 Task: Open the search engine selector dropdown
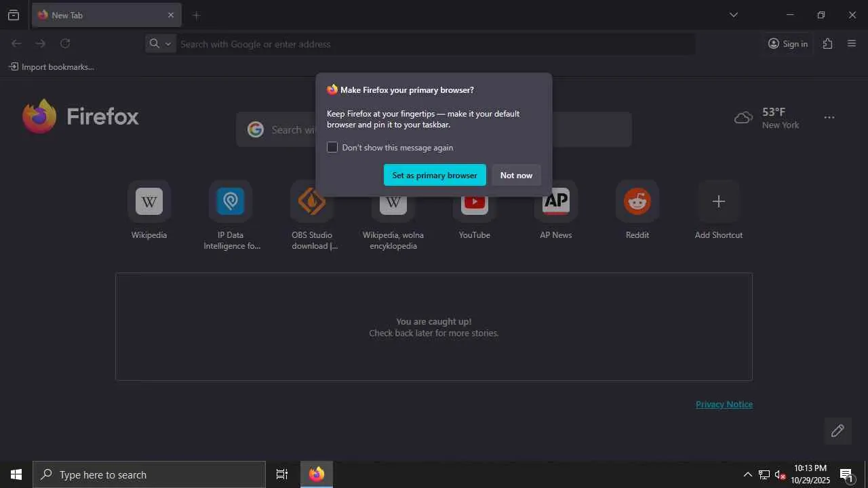click(161, 43)
